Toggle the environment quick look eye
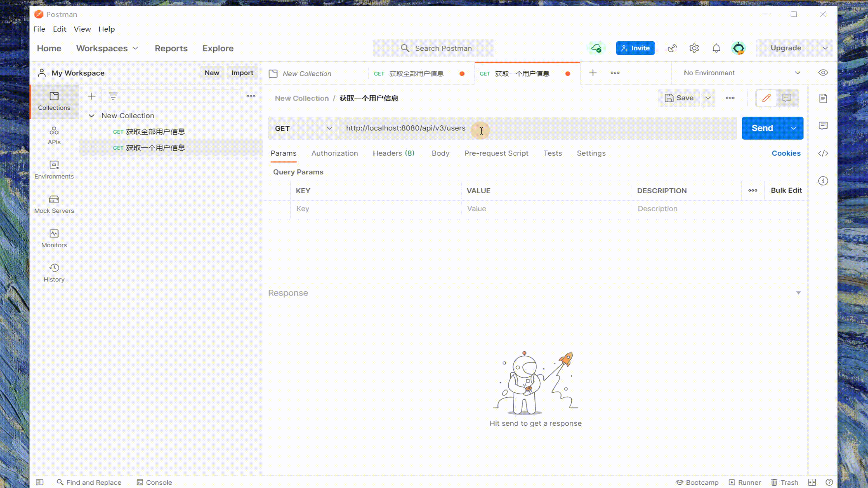Viewport: 868px width, 488px height. click(823, 73)
